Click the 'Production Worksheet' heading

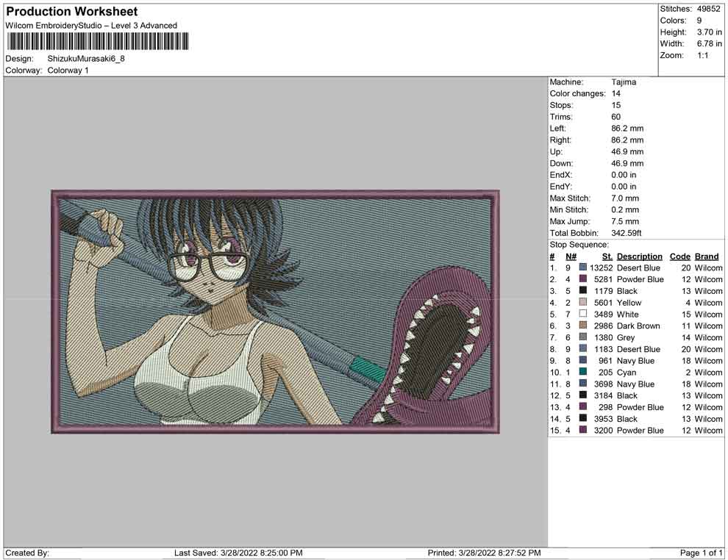point(72,12)
